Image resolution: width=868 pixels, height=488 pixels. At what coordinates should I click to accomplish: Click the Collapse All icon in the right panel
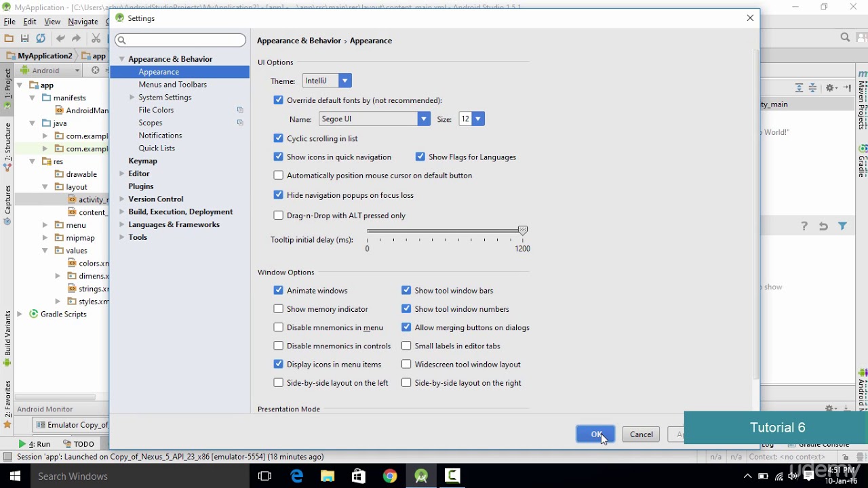[x=812, y=88]
